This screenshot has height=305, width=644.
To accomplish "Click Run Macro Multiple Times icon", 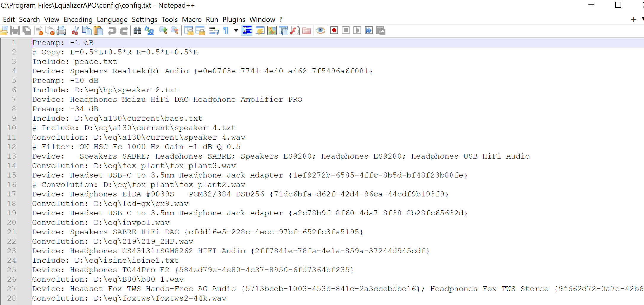I will pyautogui.click(x=369, y=30).
